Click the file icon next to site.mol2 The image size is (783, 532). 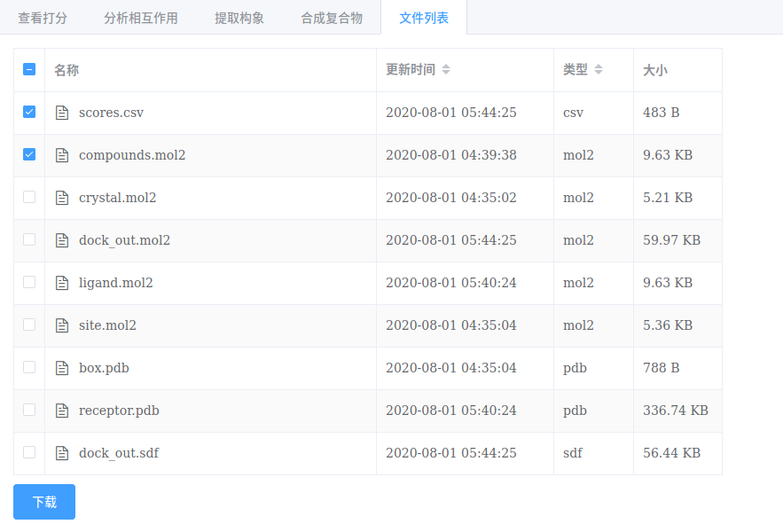[62, 325]
